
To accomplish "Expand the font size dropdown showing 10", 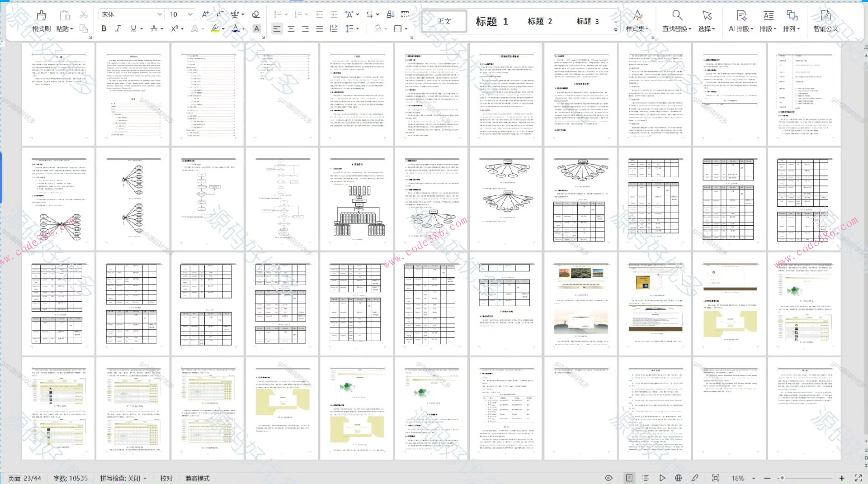I will click(x=190, y=14).
